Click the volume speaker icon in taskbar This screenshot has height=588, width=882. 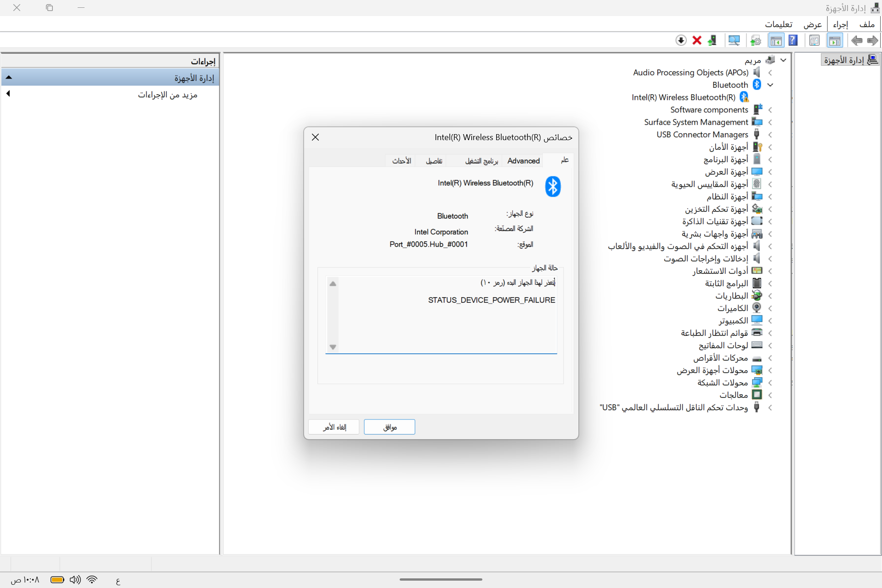point(75,580)
